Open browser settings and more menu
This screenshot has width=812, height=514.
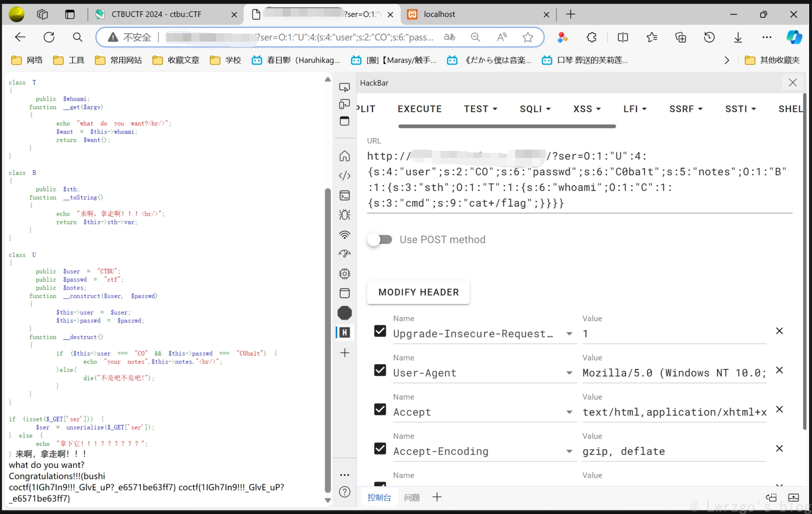[x=767, y=37]
